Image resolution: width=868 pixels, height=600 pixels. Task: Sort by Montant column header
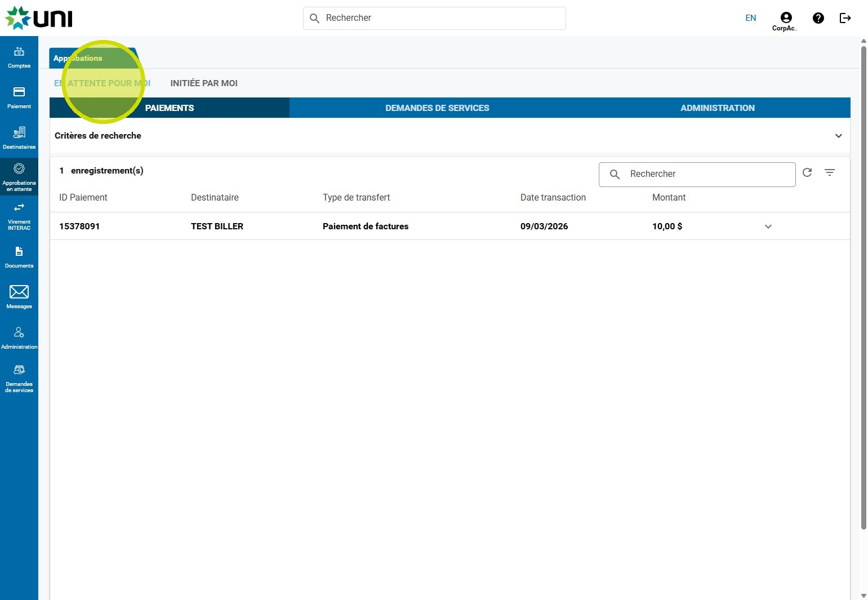pyautogui.click(x=669, y=198)
